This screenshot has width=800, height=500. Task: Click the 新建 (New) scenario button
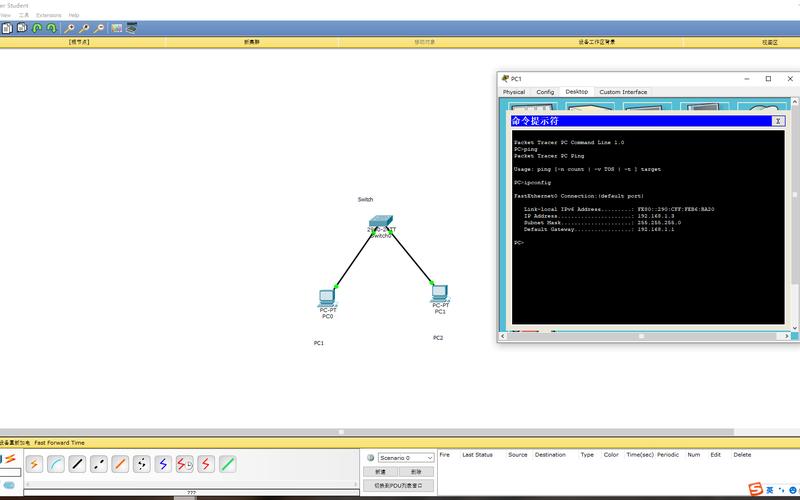(381, 472)
